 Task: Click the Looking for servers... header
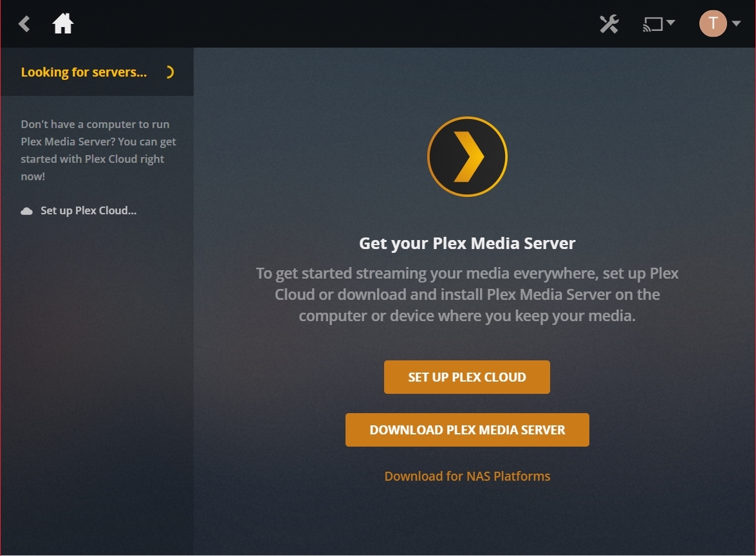(x=84, y=72)
